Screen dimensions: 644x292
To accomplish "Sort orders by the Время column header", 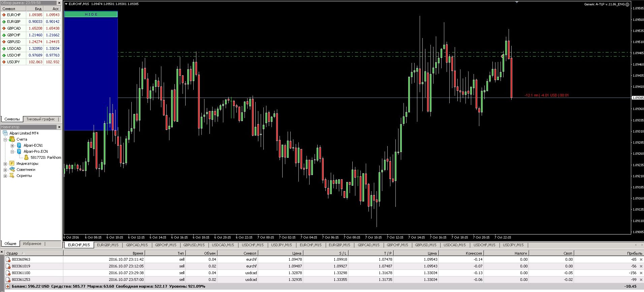I will [104, 253].
